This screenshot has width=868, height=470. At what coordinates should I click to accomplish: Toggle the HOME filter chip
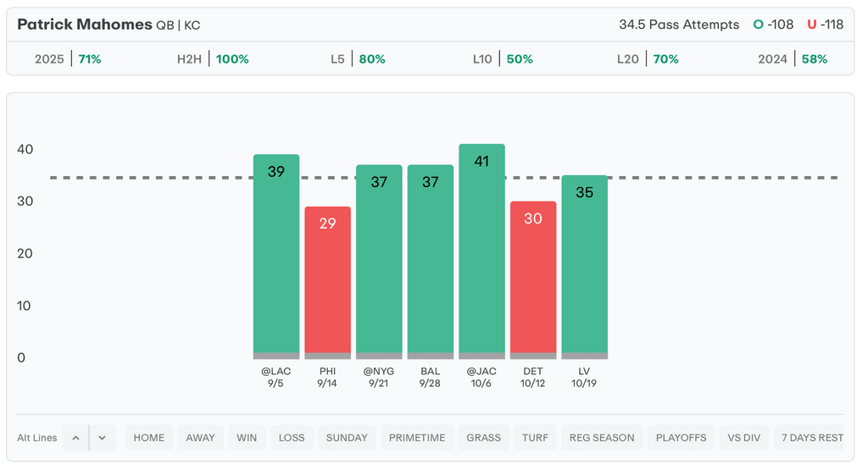pos(149,438)
